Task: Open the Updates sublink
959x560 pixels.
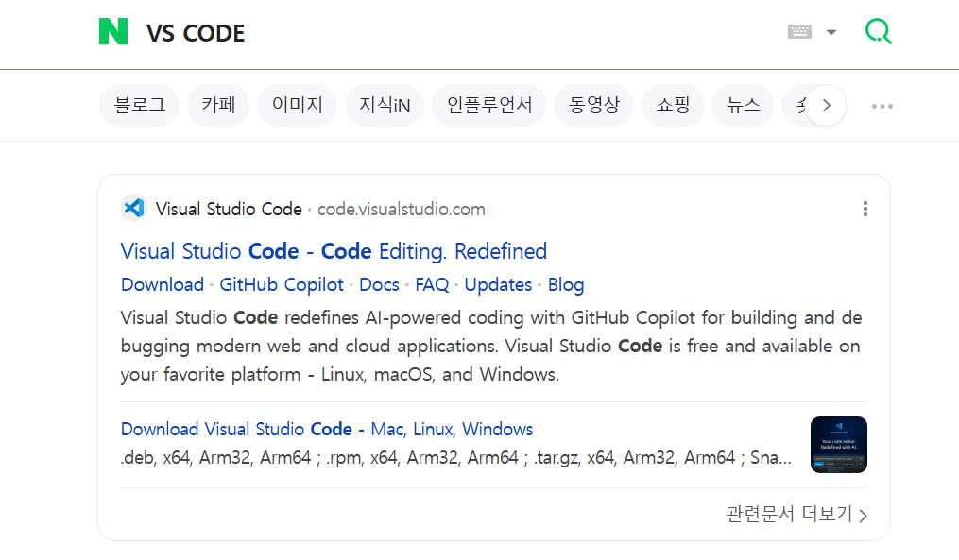Action: coord(498,285)
